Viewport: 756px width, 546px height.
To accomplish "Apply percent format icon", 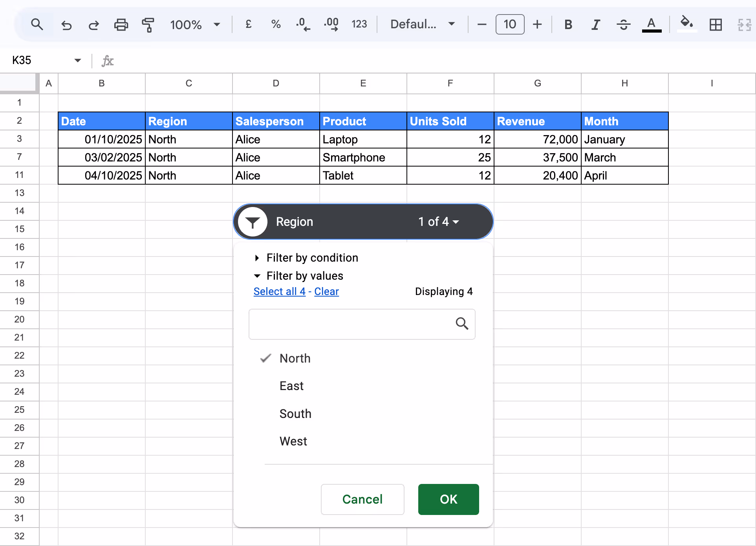I will pos(276,24).
